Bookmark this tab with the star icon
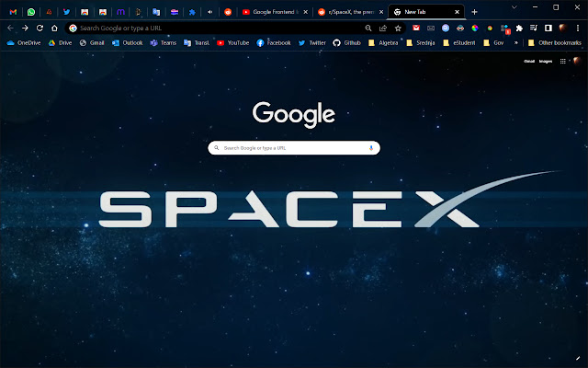Screen dimensions: 588x368 point(398,29)
